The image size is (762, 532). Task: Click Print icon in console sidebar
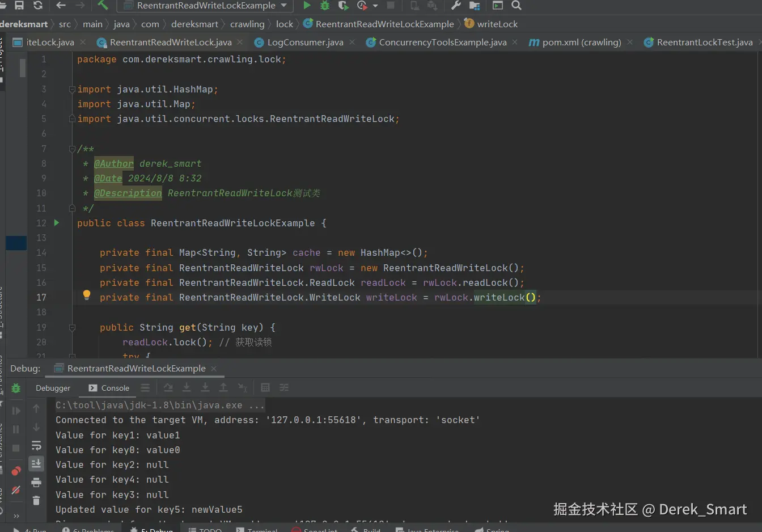(x=36, y=483)
